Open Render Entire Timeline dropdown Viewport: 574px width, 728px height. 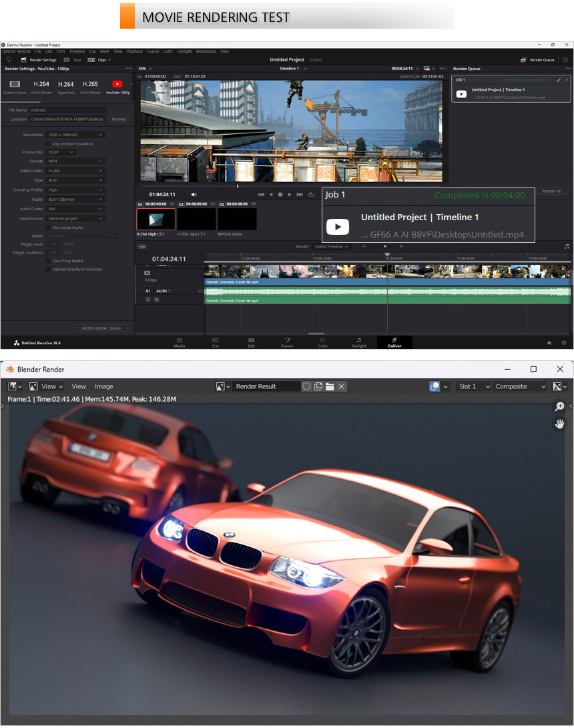point(332,246)
